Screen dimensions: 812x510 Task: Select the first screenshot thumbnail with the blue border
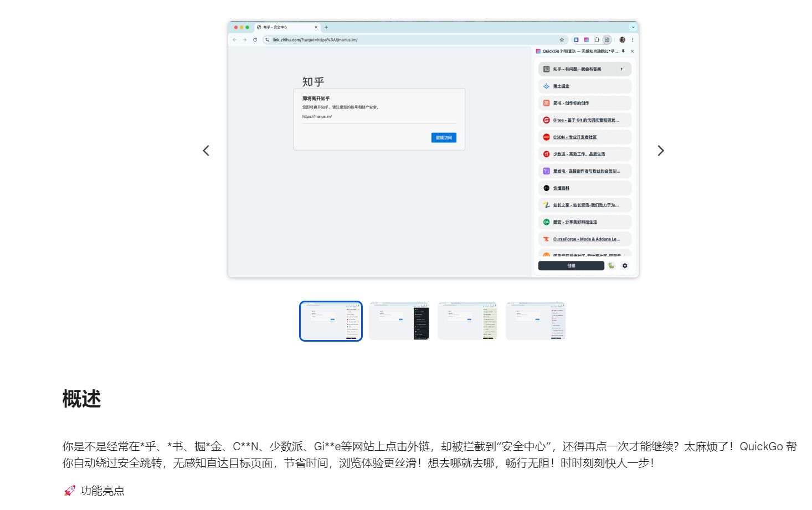click(x=331, y=321)
